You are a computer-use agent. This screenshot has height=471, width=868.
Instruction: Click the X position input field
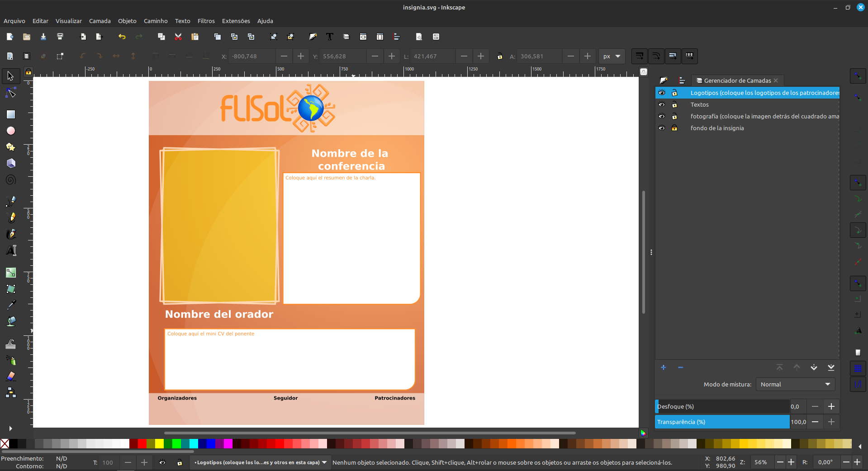coord(251,57)
